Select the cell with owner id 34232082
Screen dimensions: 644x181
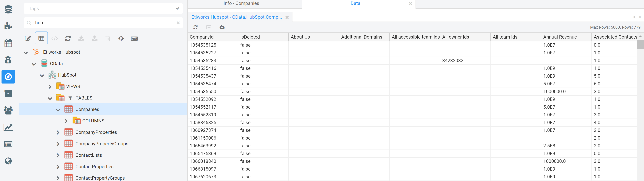pos(465,60)
